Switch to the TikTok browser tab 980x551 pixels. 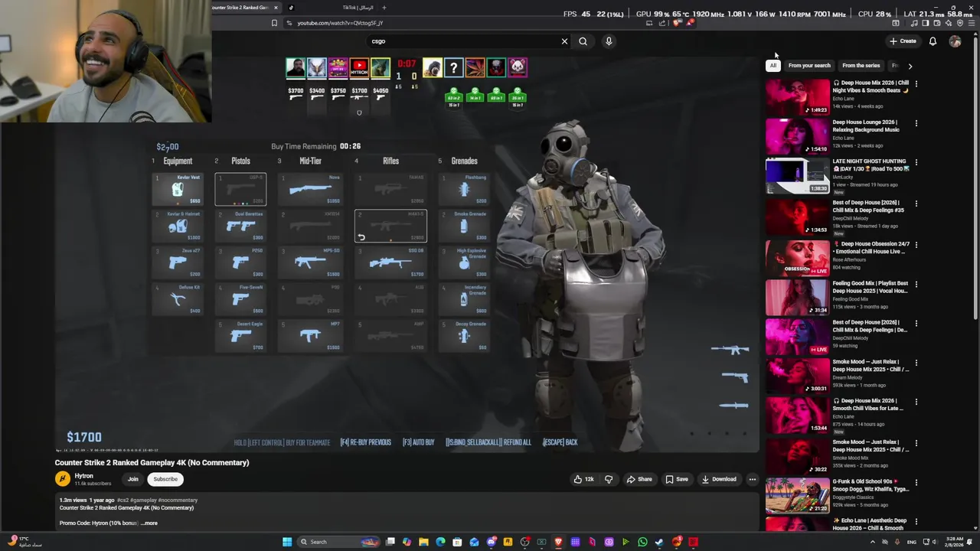(332, 8)
